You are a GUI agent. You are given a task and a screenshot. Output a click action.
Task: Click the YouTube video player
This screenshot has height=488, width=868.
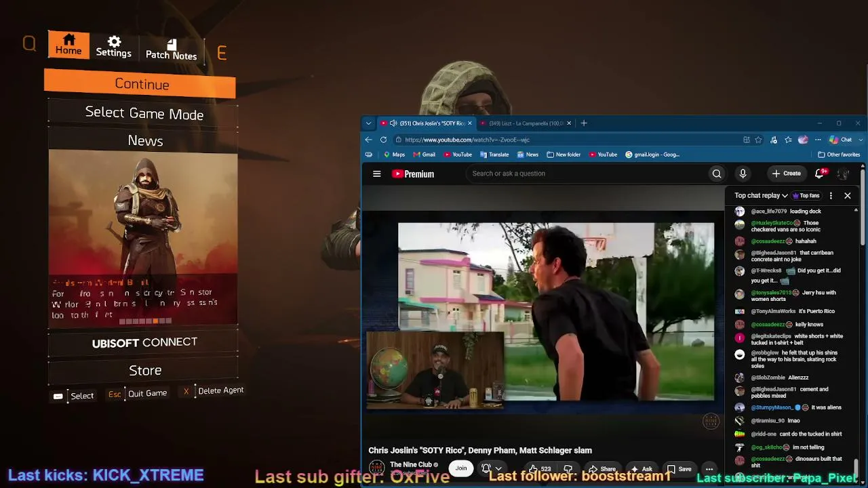point(542,312)
